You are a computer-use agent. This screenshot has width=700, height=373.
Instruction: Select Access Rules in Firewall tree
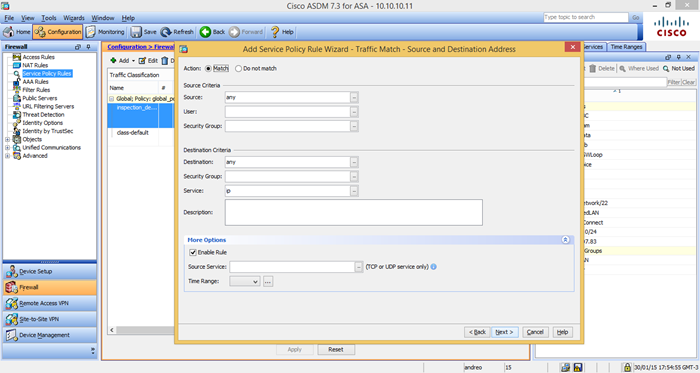pos(38,57)
